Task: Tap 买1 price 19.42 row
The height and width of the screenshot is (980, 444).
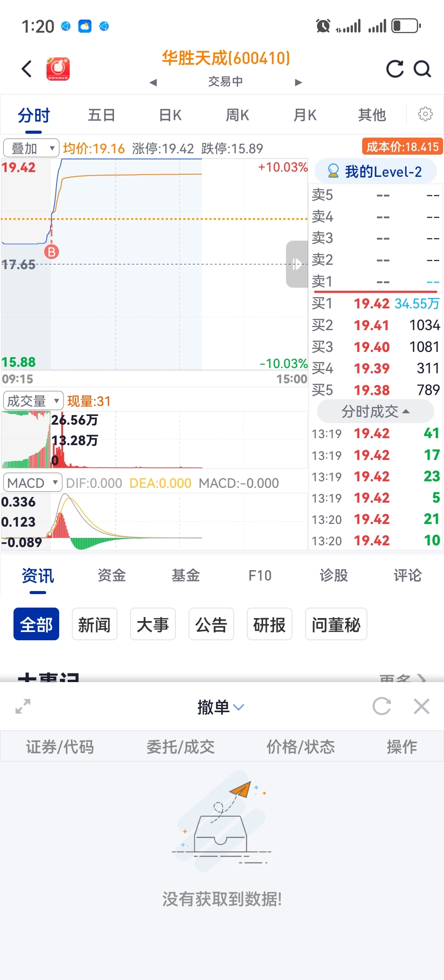Action: [376, 303]
